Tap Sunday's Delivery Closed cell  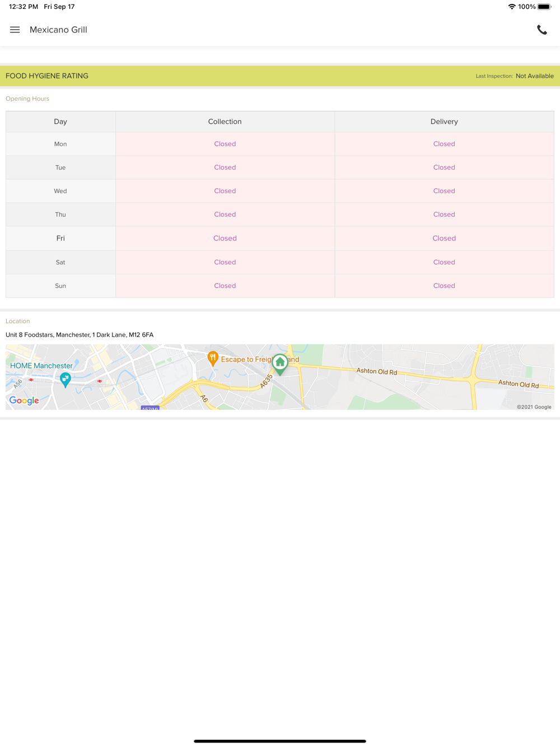[x=444, y=286]
